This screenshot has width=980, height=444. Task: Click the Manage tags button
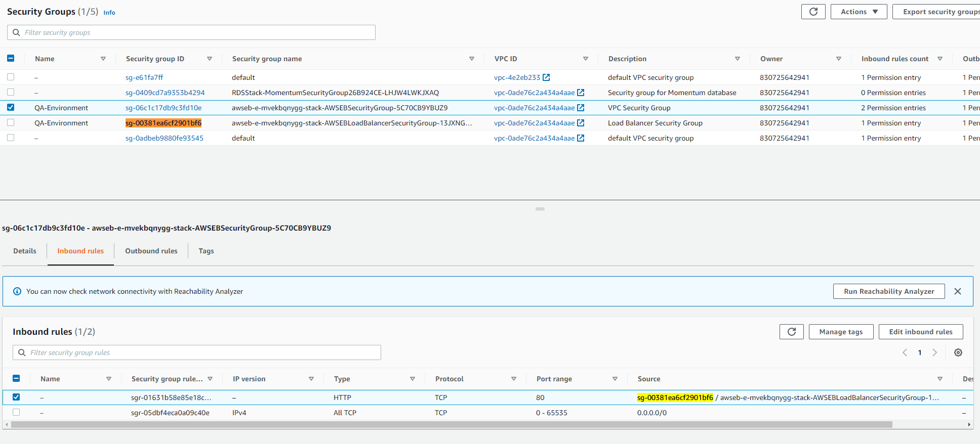pos(841,332)
